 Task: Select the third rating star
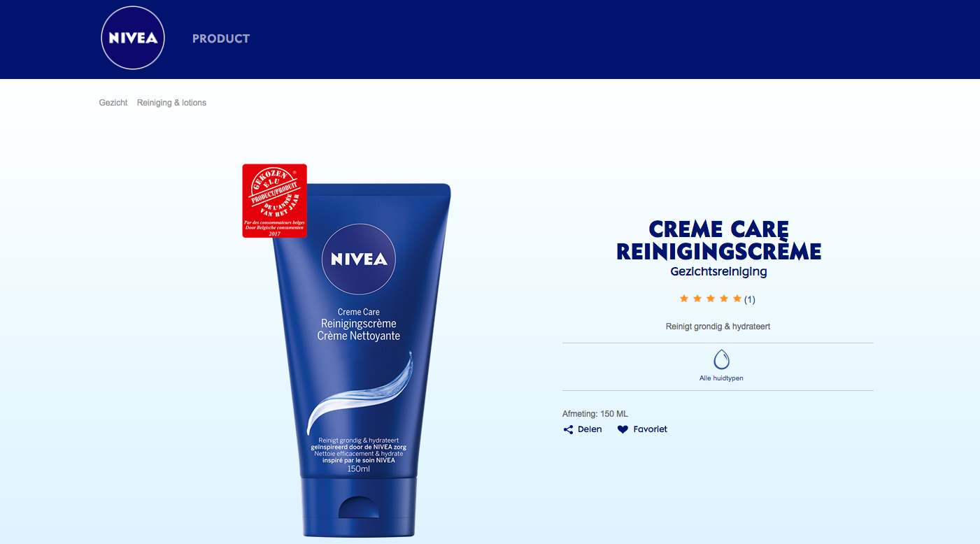pos(711,299)
